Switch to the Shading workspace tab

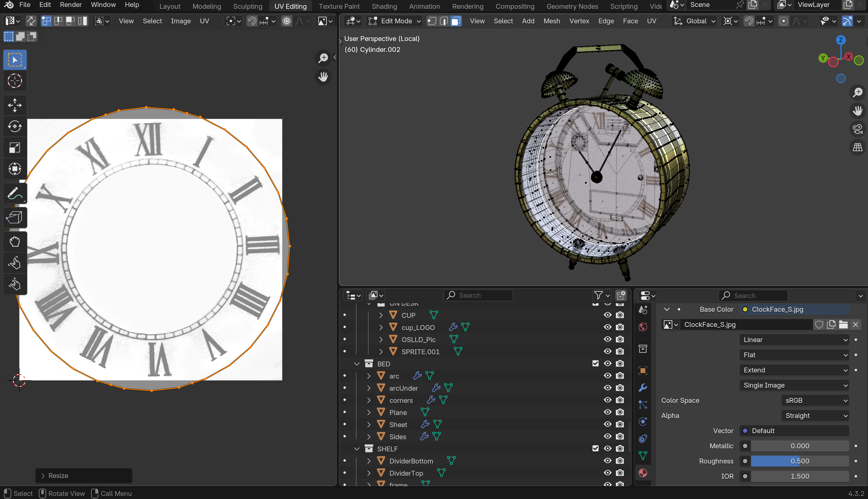coord(384,6)
